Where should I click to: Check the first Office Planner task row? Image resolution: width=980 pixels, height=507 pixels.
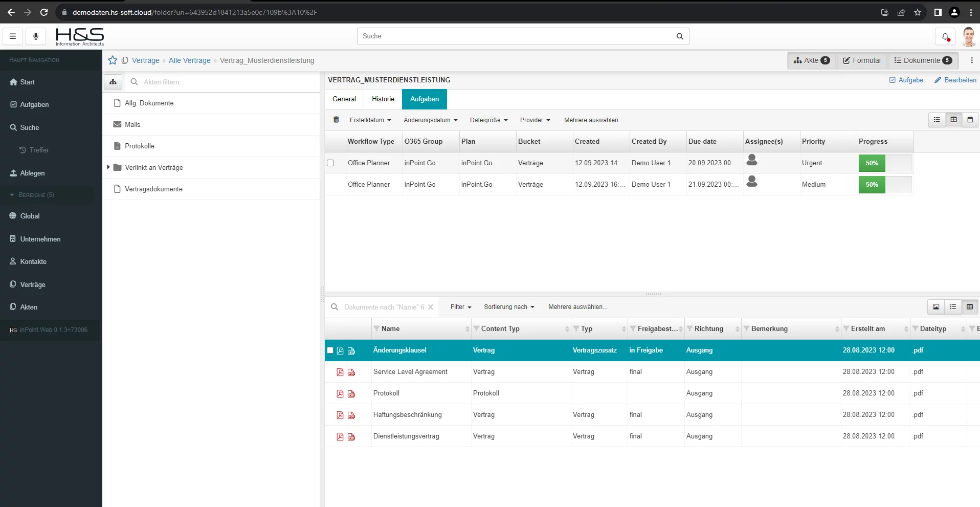coord(330,163)
